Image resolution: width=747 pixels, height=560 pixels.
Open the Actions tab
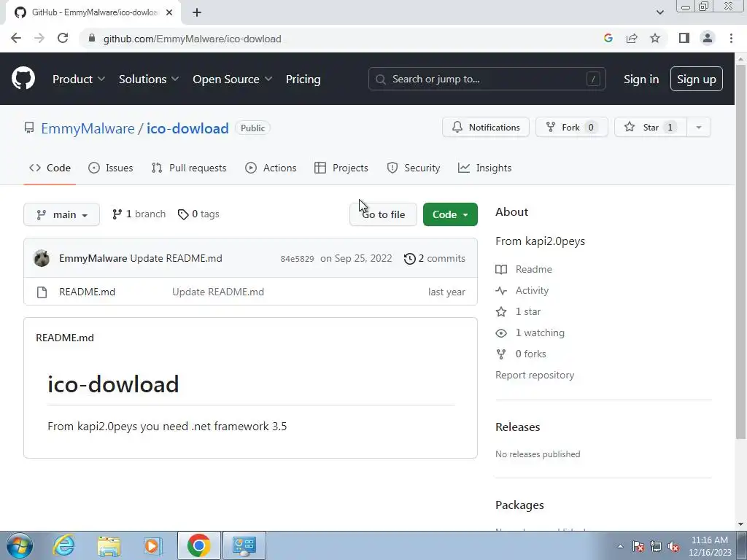[x=271, y=168]
